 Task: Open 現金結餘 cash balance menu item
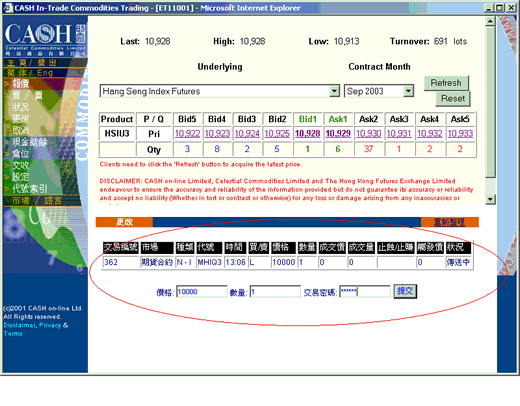[x=30, y=142]
